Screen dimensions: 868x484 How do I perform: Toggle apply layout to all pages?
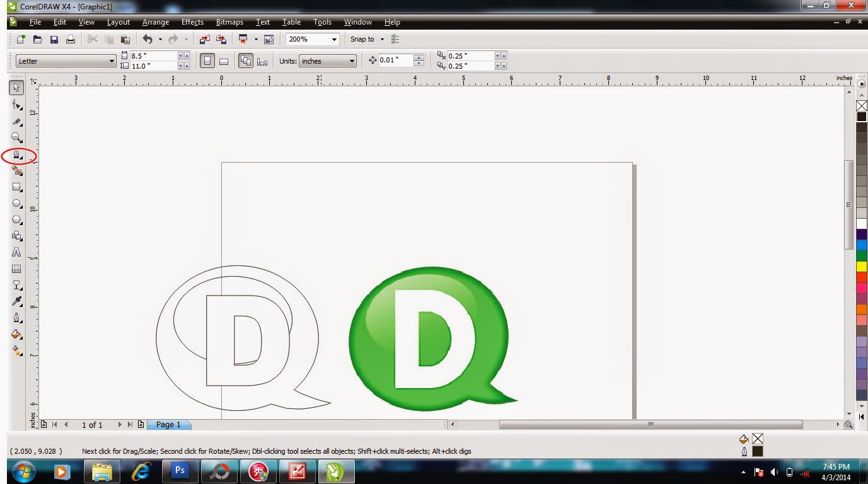(246, 61)
